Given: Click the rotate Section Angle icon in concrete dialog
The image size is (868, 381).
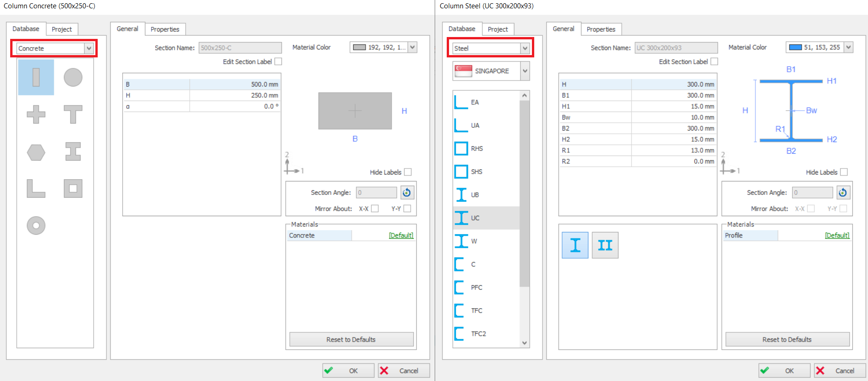Looking at the screenshot, I should [x=407, y=193].
